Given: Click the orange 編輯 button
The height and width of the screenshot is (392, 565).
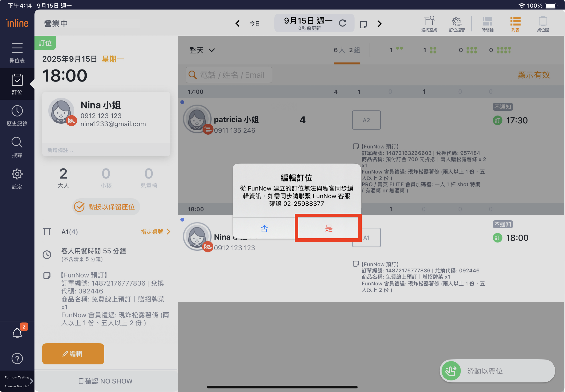Looking at the screenshot, I should [x=73, y=353].
